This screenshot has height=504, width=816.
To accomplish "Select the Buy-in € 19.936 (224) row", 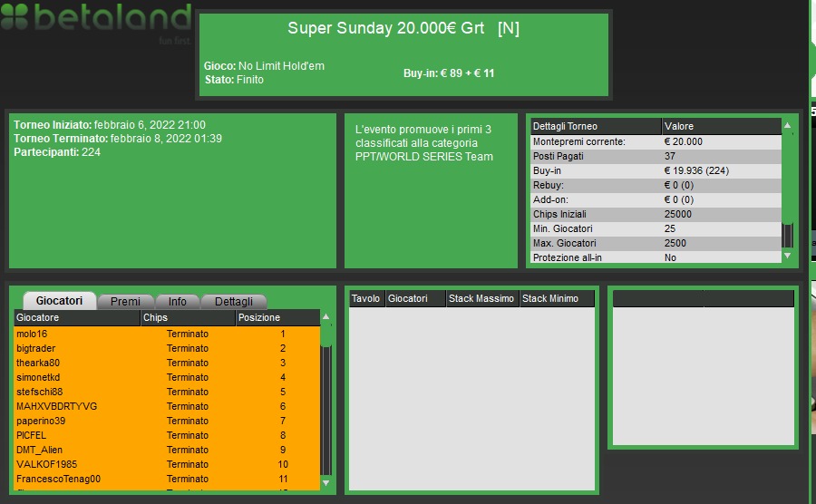I will click(x=656, y=170).
